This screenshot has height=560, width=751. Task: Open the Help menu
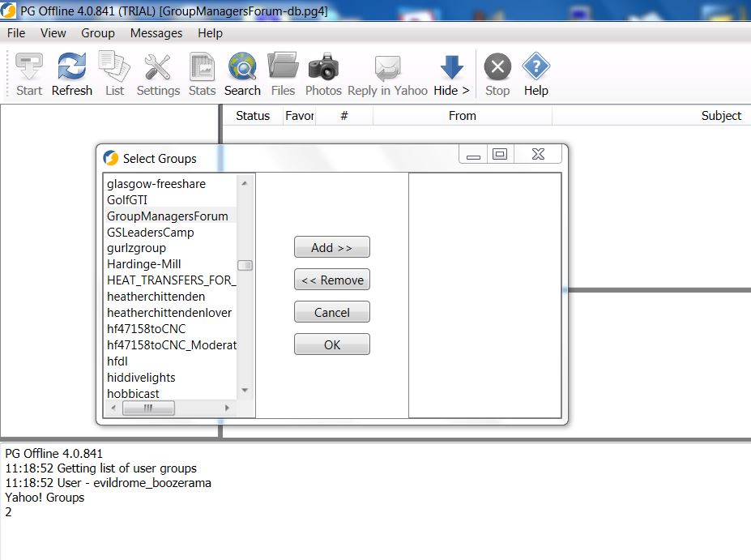211,33
